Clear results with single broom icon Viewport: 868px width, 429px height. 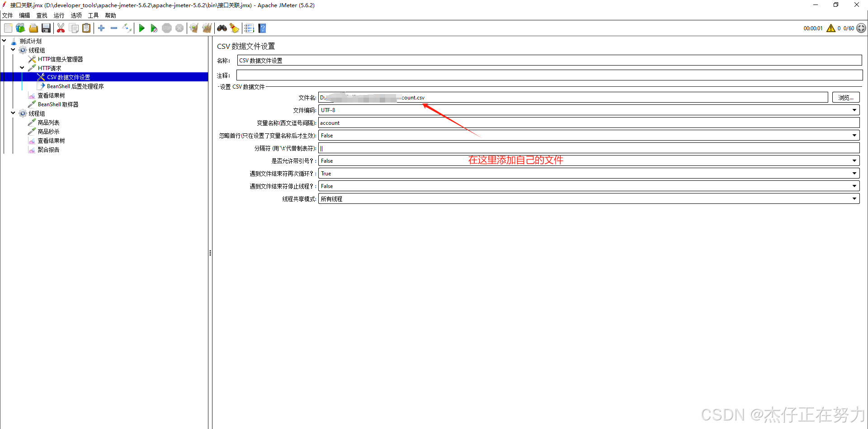tap(194, 28)
